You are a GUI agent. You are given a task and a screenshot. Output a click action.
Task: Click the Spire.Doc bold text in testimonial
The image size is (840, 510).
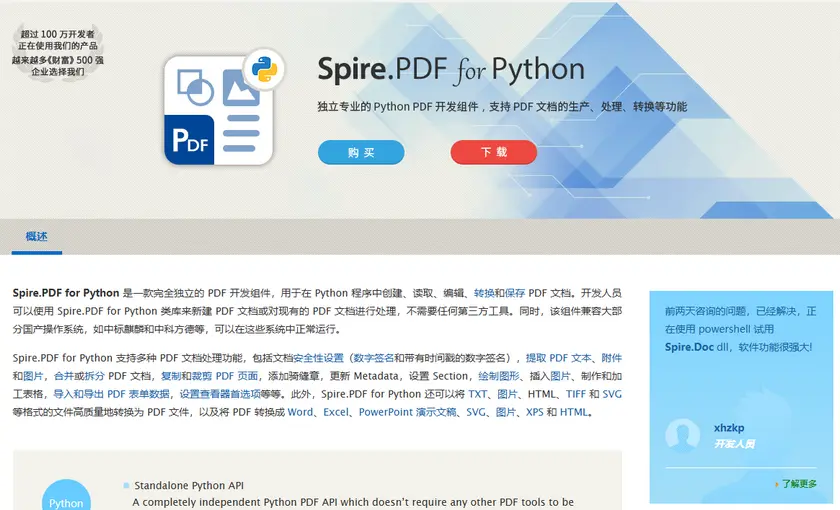tap(689, 347)
